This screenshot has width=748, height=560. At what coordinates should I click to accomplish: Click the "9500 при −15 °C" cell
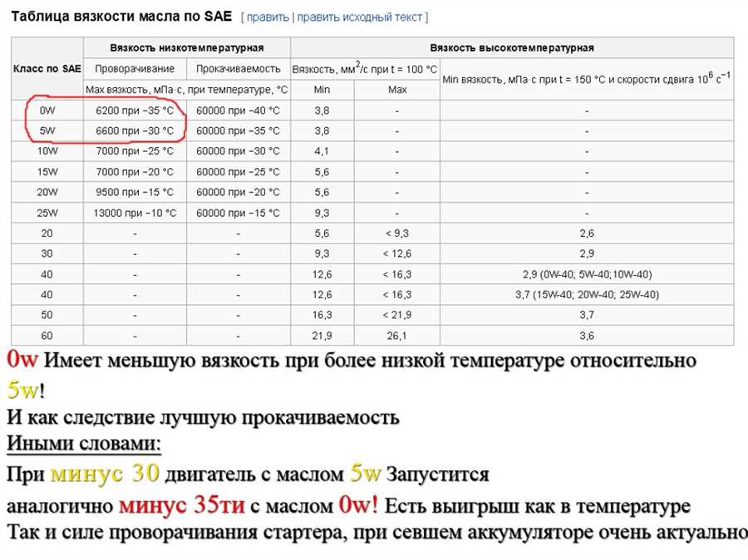click(135, 192)
